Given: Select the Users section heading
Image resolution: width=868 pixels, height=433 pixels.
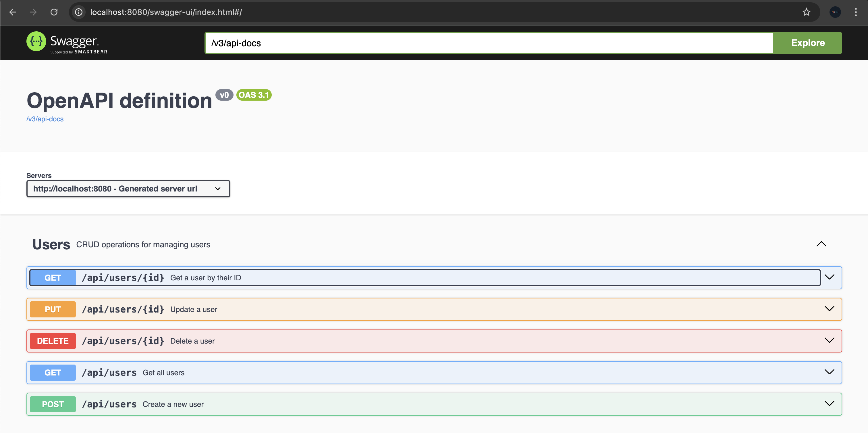Looking at the screenshot, I should pyautogui.click(x=51, y=244).
